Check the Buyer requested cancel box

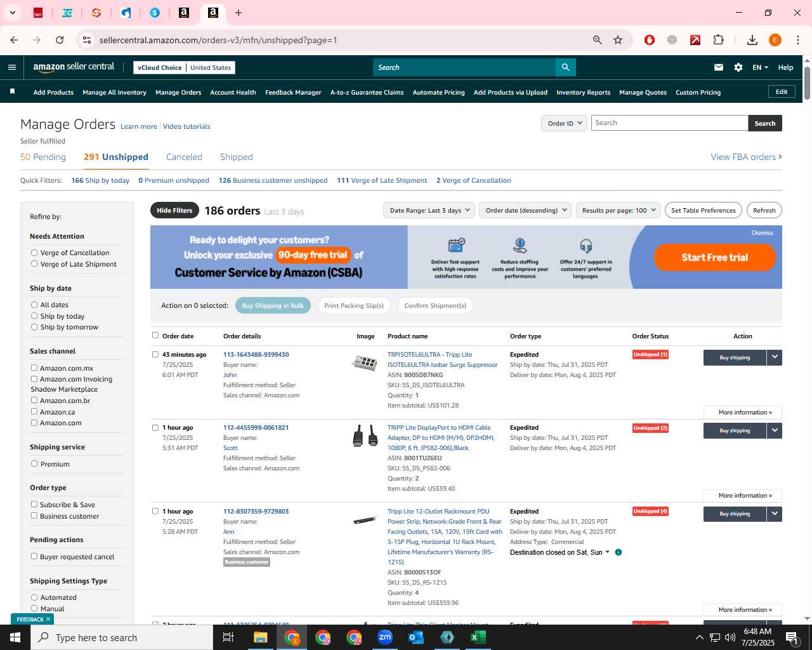tap(34, 557)
